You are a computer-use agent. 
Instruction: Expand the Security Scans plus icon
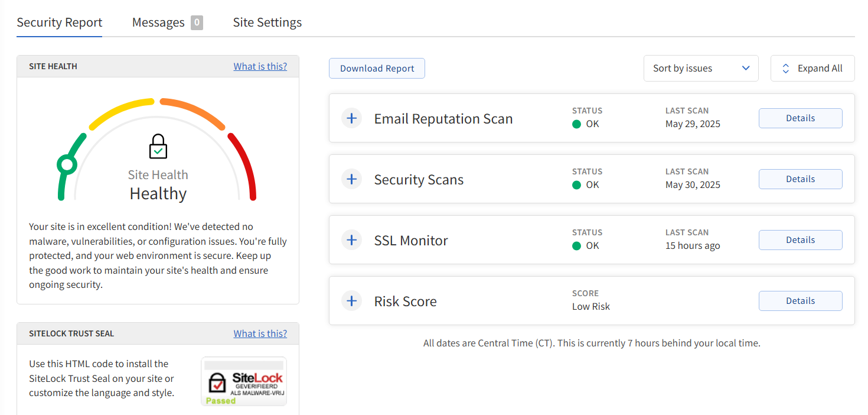351,179
